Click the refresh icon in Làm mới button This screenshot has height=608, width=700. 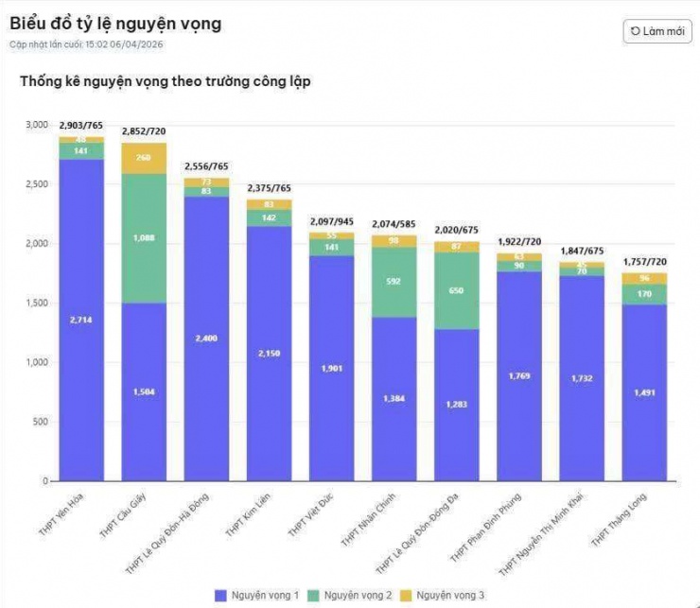635,31
